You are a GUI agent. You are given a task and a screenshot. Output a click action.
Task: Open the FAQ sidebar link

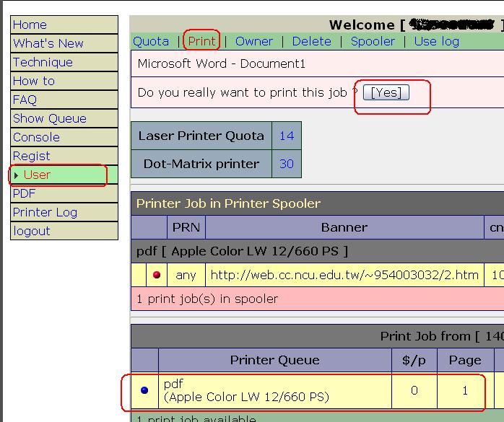25,100
